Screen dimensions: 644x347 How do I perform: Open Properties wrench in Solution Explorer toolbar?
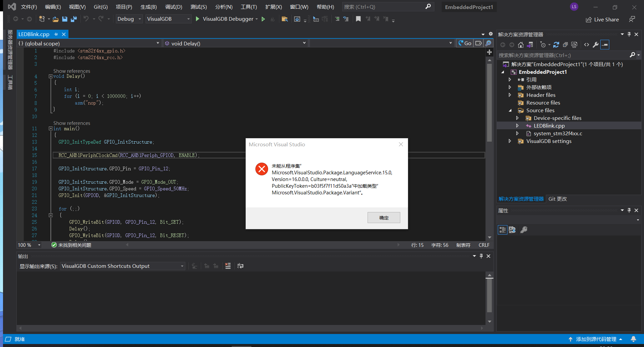[596, 45]
